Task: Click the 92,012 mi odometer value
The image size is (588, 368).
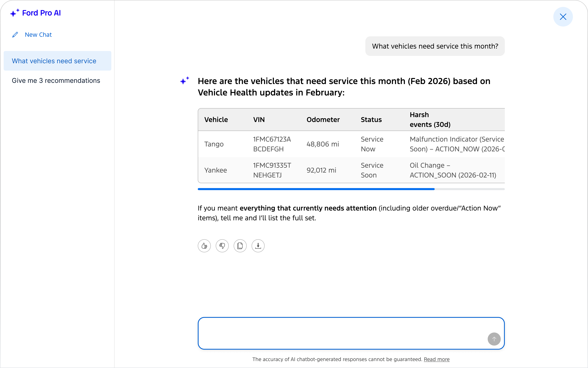Action: click(x=321, y=170)
